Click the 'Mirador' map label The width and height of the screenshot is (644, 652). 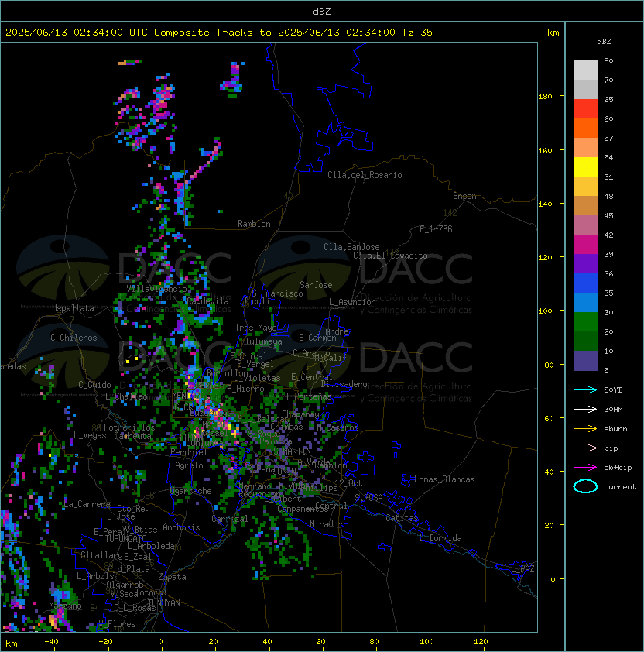click(326, 524)
